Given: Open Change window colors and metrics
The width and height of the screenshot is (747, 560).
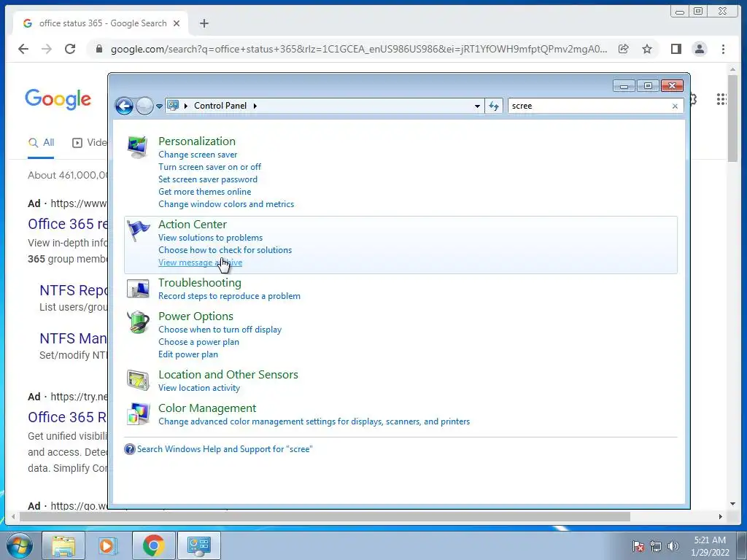Looking at the screenshot, I should [226, 204].
